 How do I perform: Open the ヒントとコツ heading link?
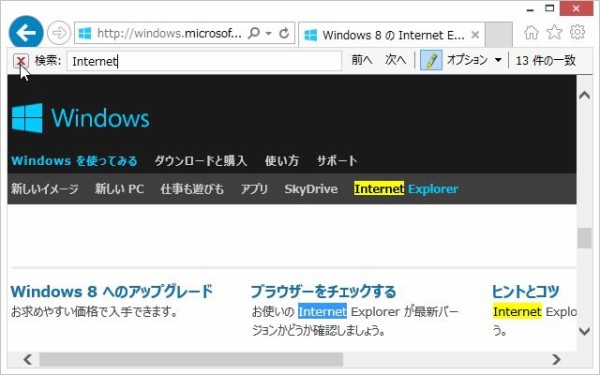coord(525,291)
